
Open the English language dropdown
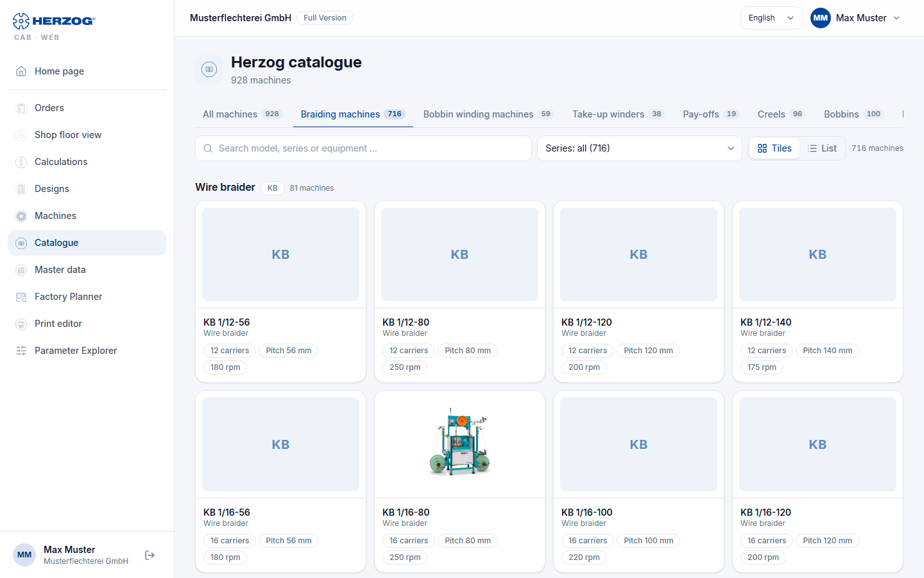point(771,18)
